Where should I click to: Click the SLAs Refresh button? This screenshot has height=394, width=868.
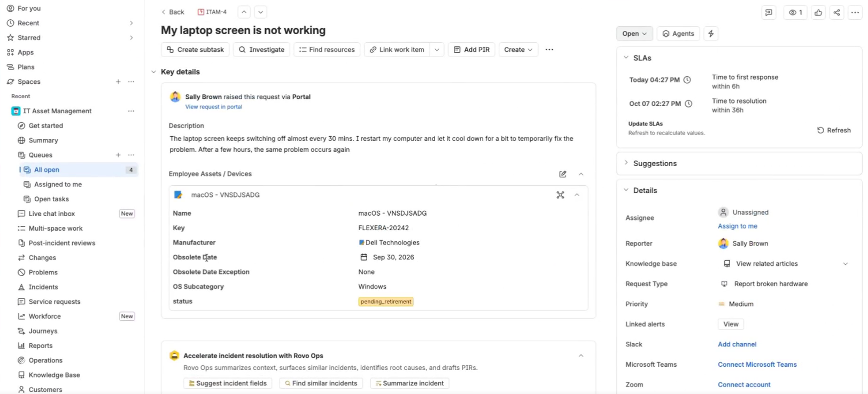[834, 130]
